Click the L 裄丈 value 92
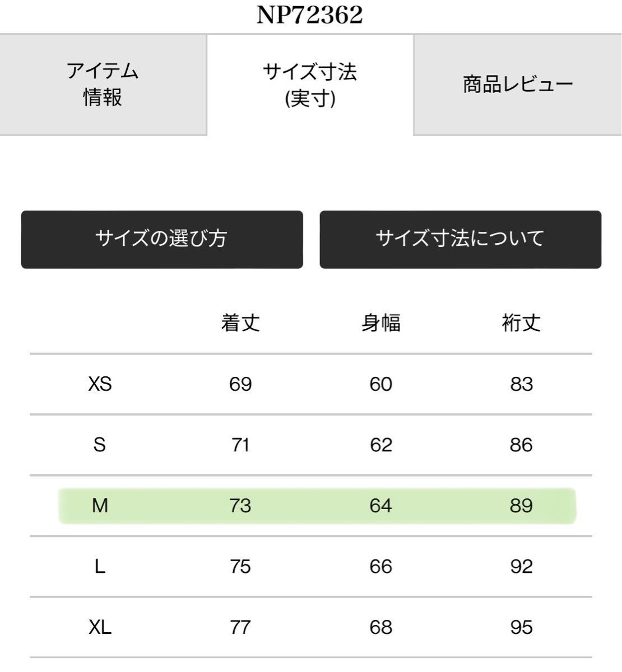Viewport: 622px width, 672px height. tap(521, 567)
